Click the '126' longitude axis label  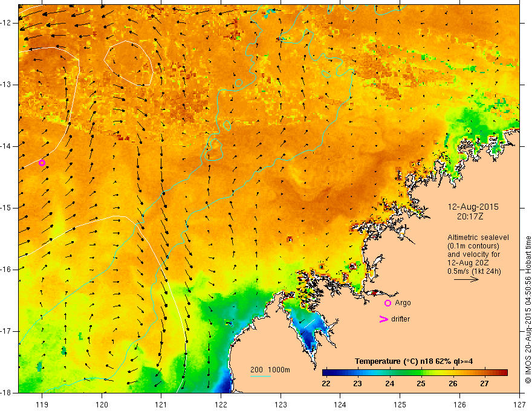tap(459, 404)
